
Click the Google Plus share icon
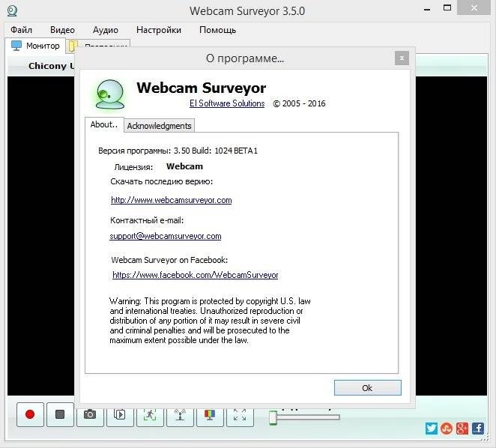coord(462,429)
